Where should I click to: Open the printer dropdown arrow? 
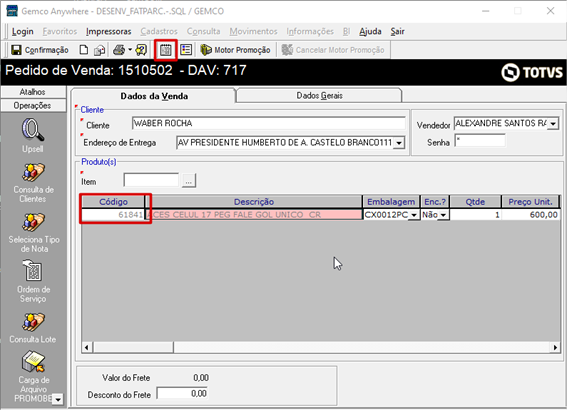point(130,50)
